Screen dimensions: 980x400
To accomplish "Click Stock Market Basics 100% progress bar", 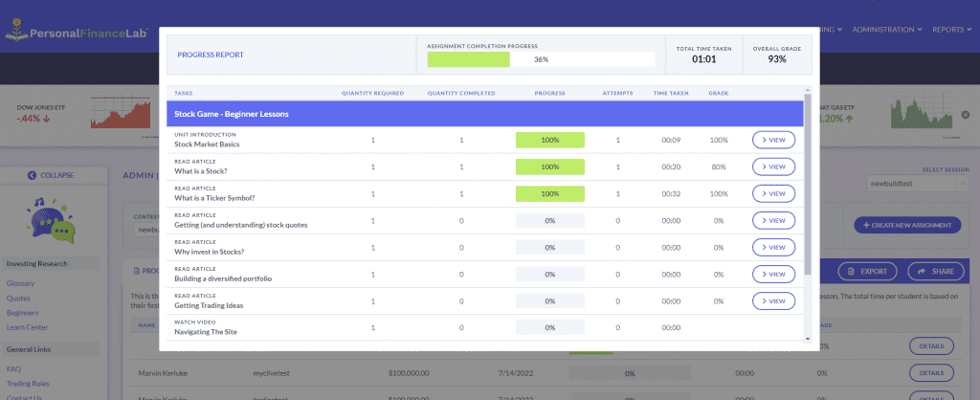I will point(550,140).
